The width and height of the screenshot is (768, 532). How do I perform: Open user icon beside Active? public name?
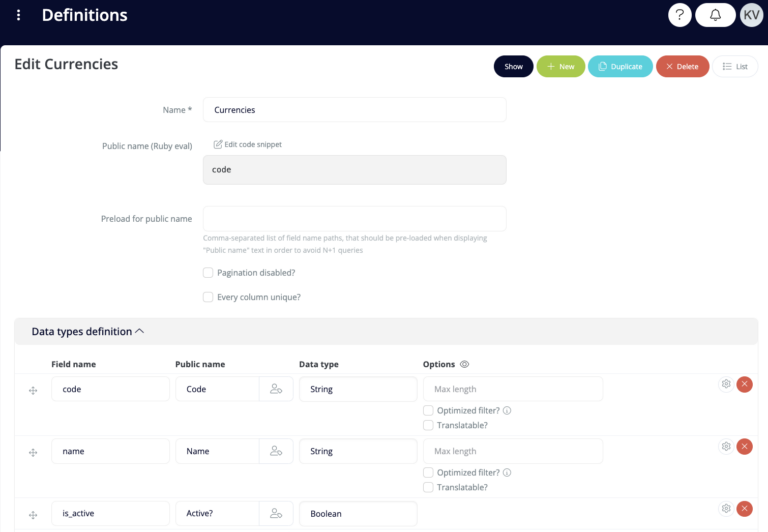coord(276,513)
